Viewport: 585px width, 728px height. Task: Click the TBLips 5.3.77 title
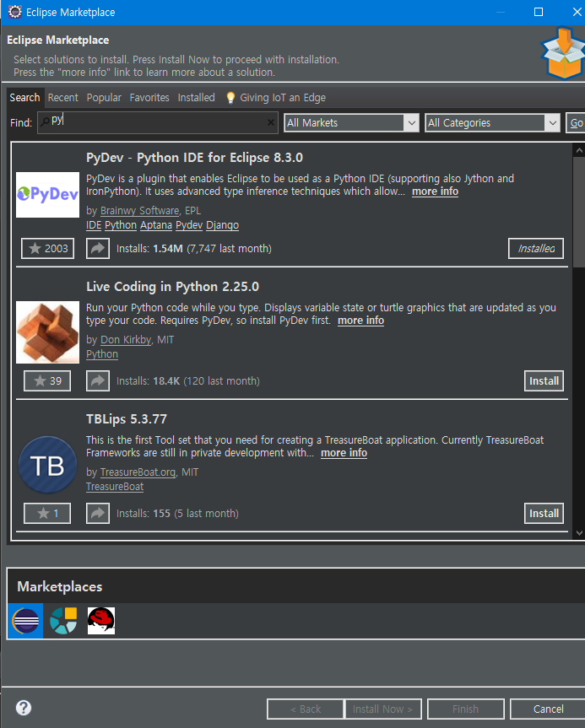click(127, 419)
